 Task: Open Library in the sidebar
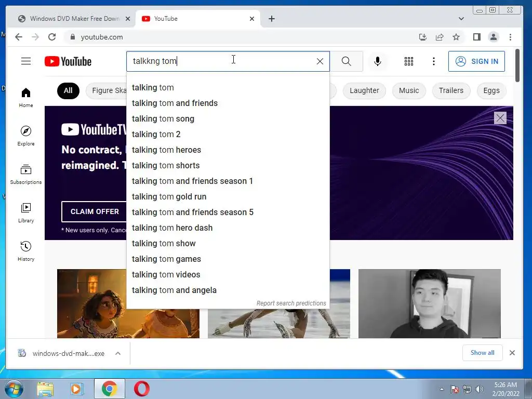(x=26, y=212)
